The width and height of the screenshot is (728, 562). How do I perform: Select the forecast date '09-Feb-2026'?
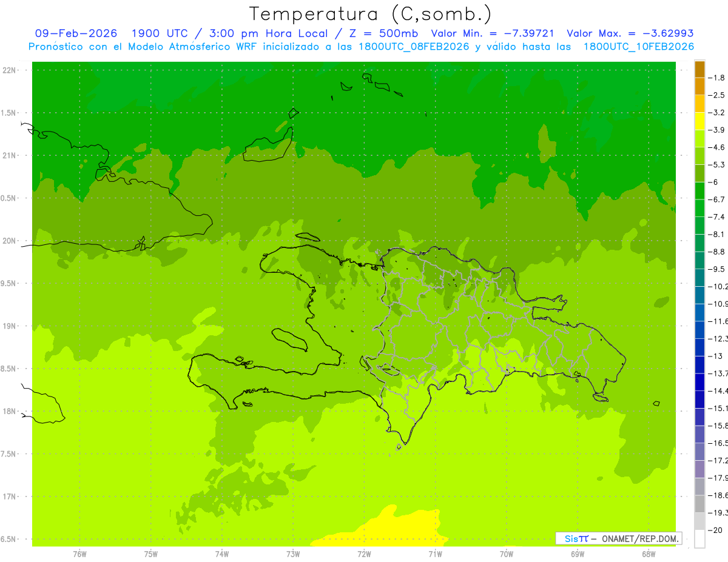coord(76,33)
